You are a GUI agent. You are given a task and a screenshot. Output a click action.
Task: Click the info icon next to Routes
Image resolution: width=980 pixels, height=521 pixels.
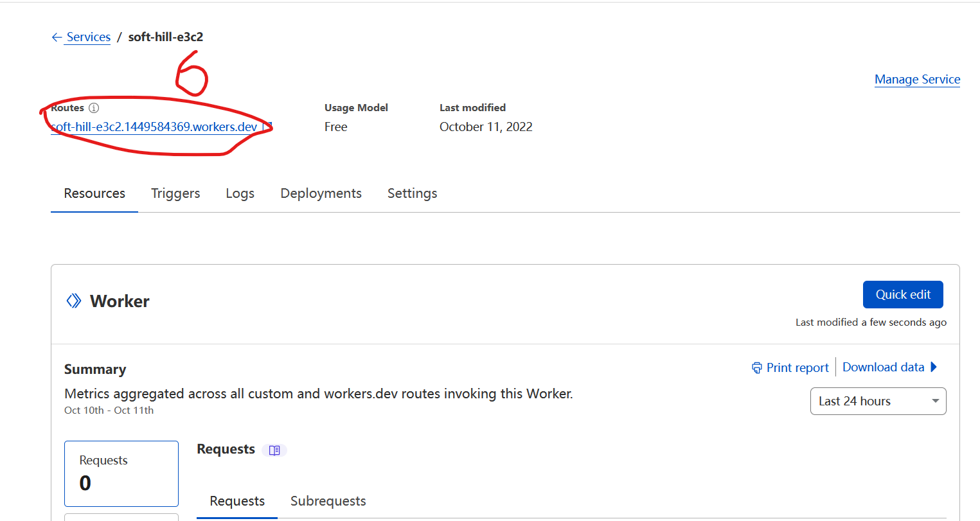(94, 108)
